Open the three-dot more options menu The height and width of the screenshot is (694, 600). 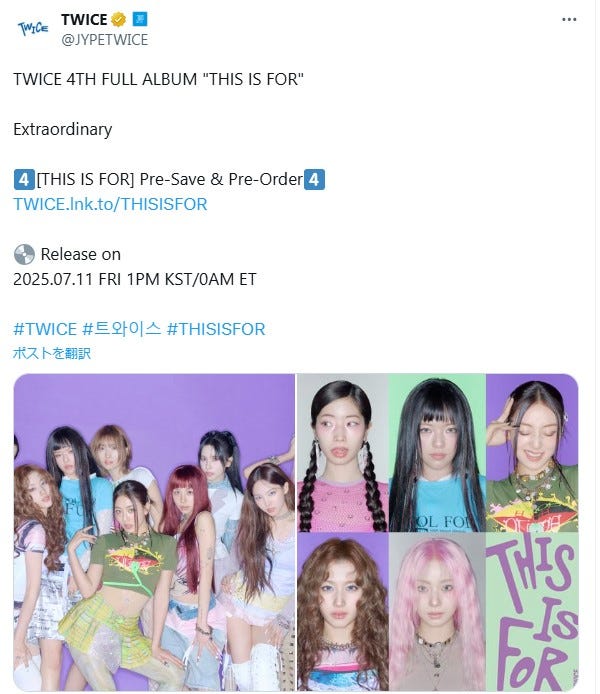(x=569, y=19)
